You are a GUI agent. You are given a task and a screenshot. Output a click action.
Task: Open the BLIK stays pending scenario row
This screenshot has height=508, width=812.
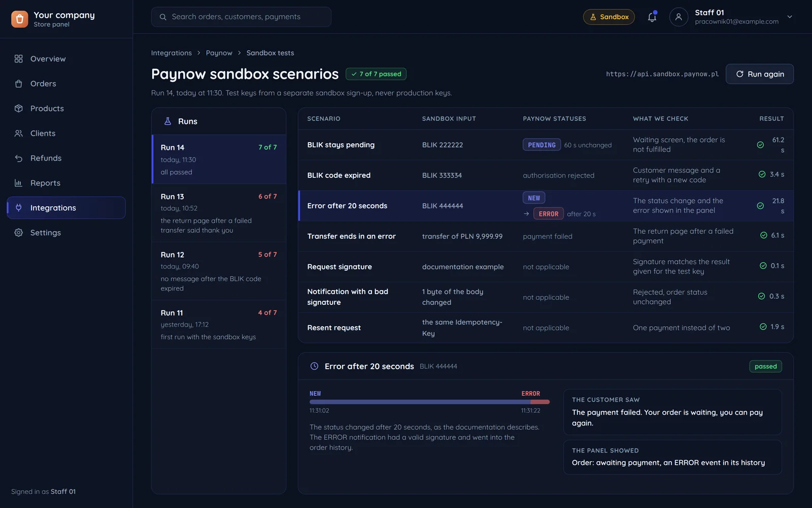click(546, 145)
